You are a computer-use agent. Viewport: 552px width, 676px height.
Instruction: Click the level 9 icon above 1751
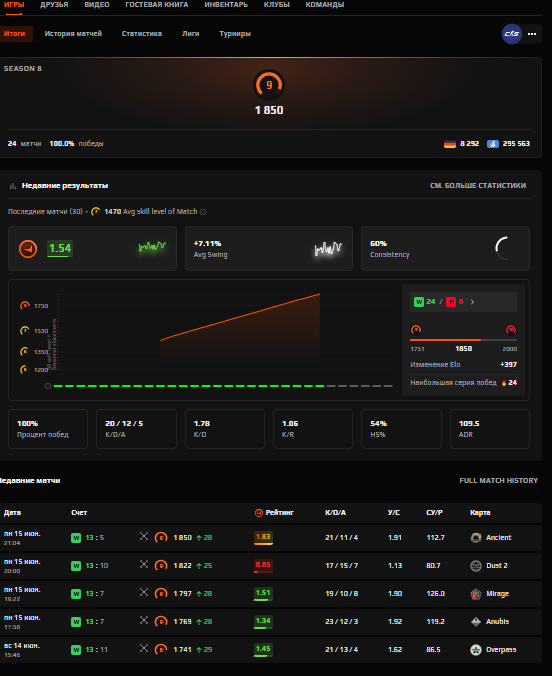click(416, 330)
